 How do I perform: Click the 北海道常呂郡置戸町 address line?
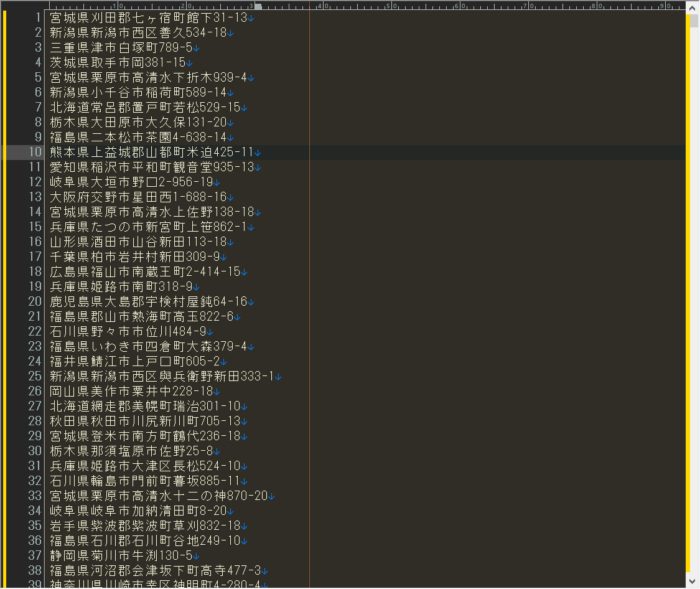[145, 107]
